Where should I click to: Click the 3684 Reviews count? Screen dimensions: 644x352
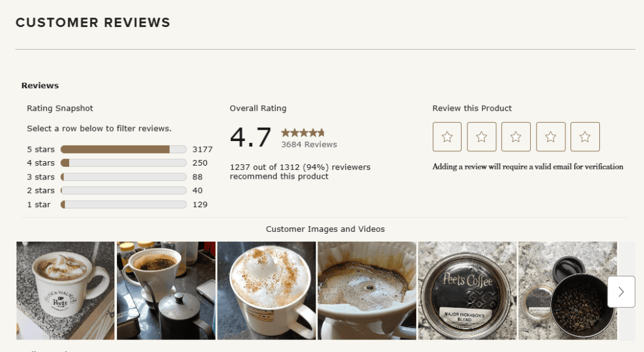pyautogui.click(x=309, y=144)
